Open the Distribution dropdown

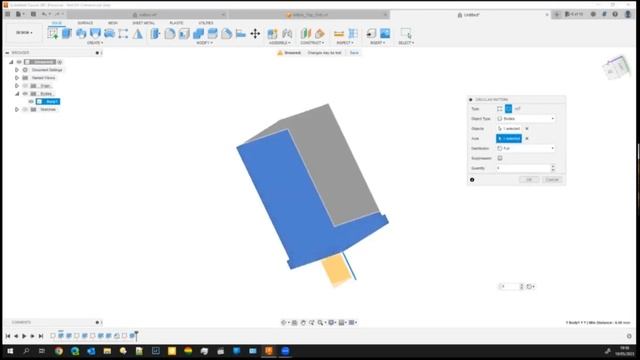tap(526, 149)
